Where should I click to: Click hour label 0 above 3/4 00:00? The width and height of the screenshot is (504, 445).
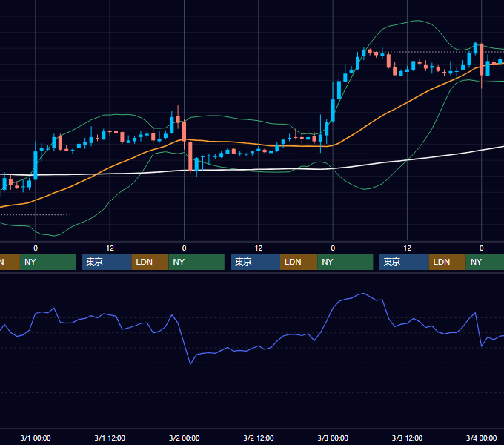(482, 248)
